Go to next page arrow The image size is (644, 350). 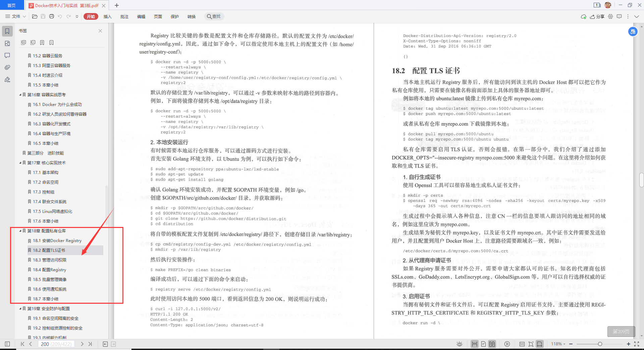tap(82, 344)
